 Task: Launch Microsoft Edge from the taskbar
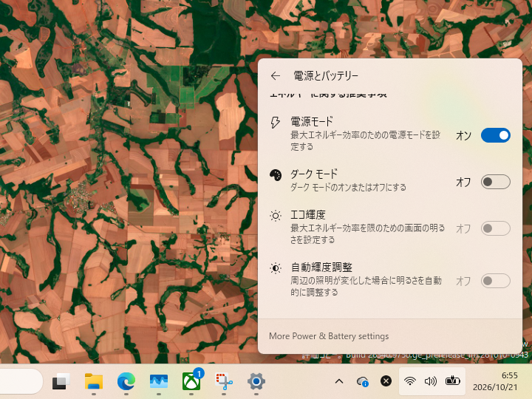[x=126, y=382]
